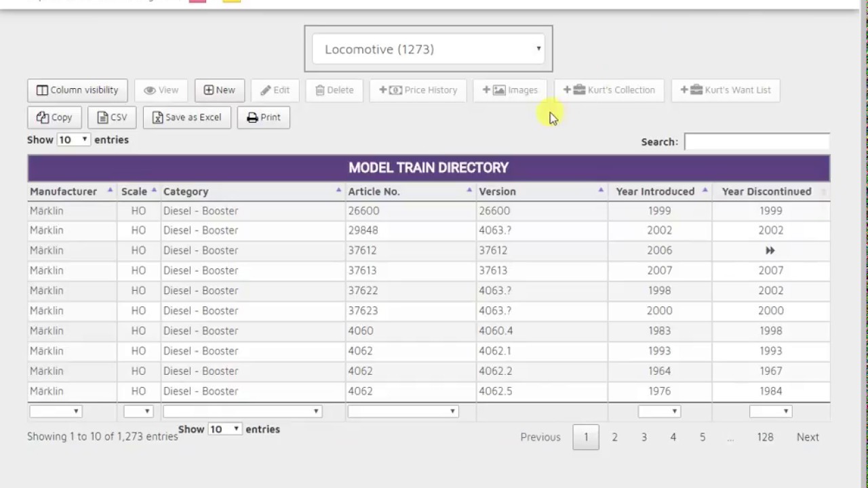
Task: Open the Images button
Action: (510, 90)
